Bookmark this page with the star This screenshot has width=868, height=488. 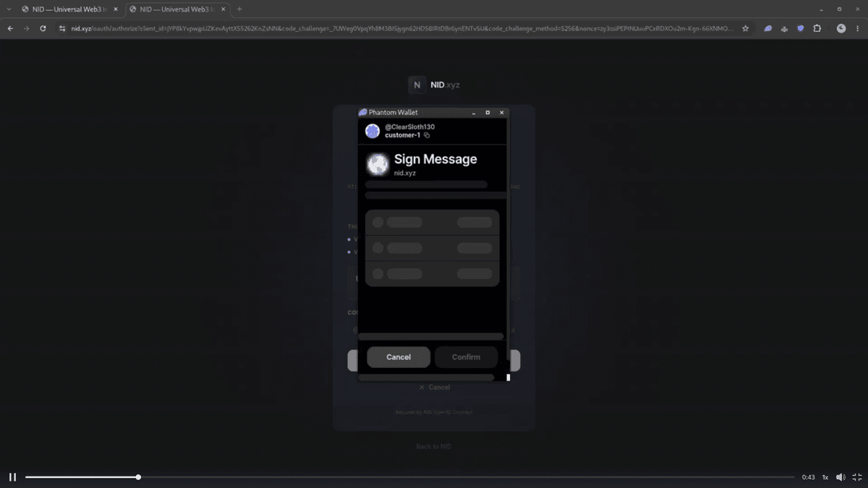pyautogui.click(x=746, y=28)
